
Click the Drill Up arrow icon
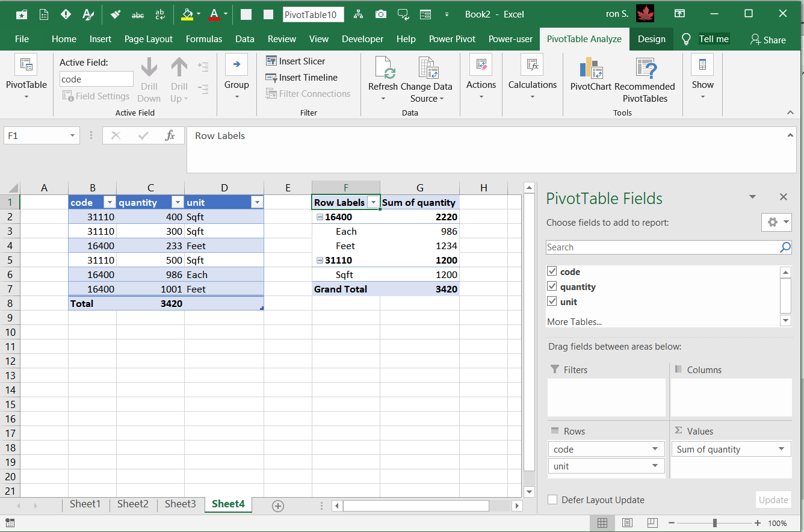[x=179, y=67]
